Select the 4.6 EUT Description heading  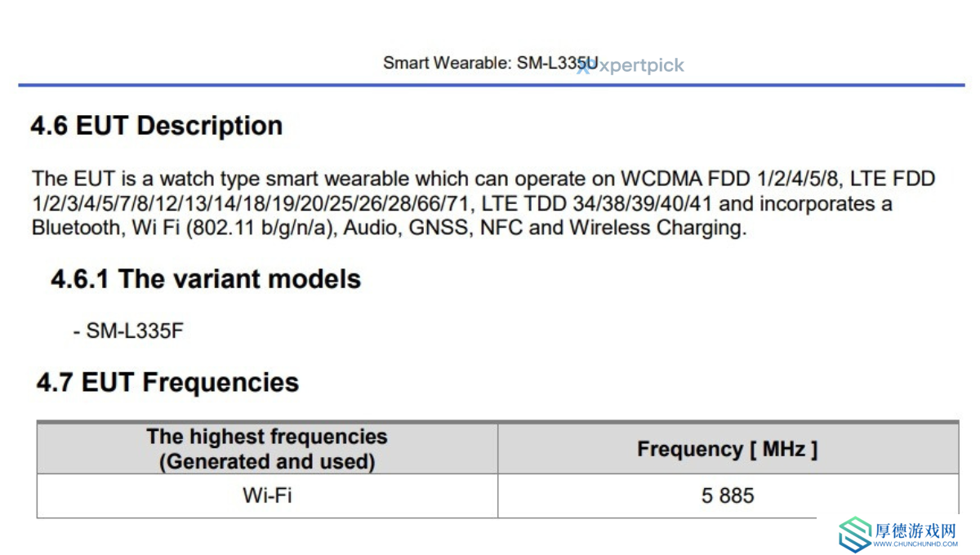(157, 126)
